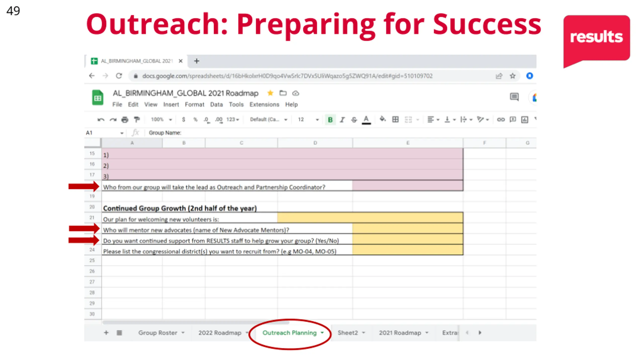Open a new browser tab

[197, 61]
